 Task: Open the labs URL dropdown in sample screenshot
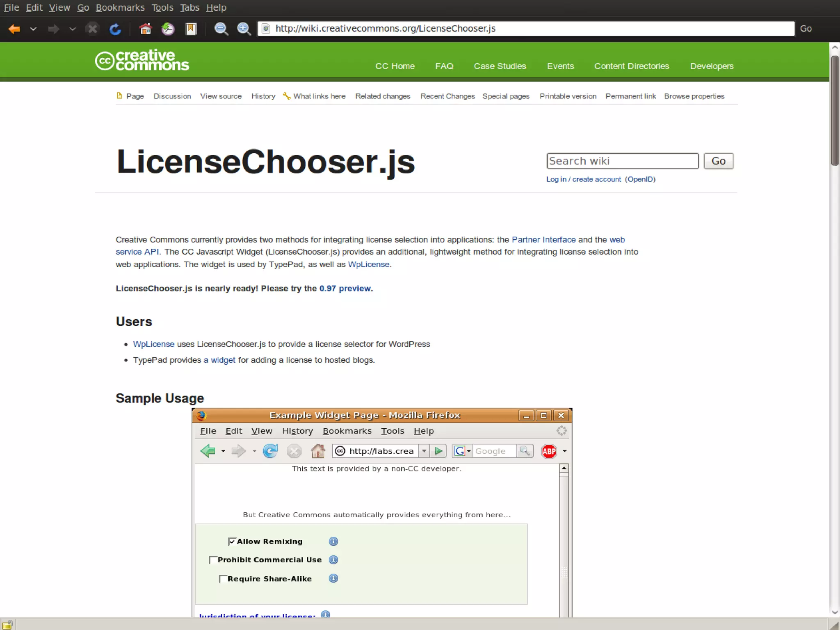[424, 451]
